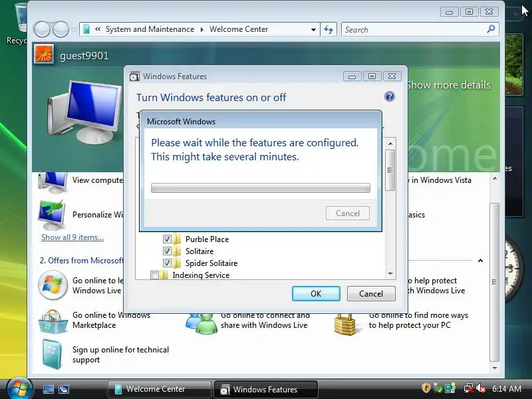
Task: Click the technical support book icon
Action: [x=53, y=354]
